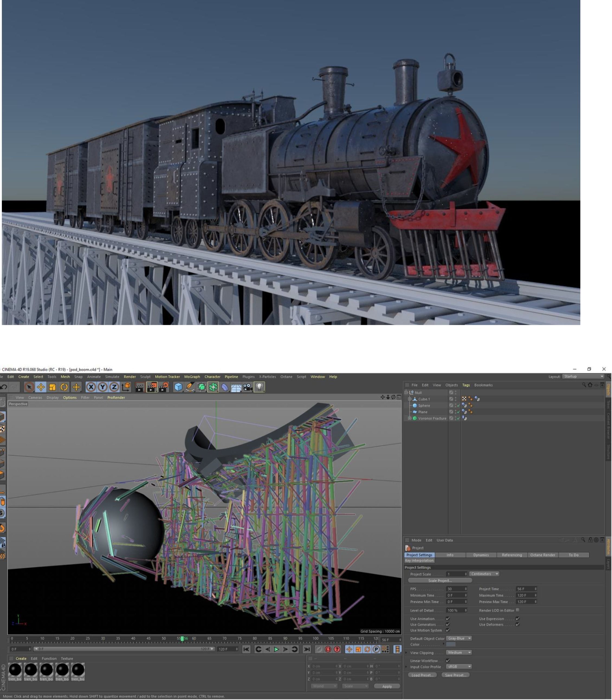The width and height of the screenshot is (612, 700).
Task: Click the coordinate system cube icon
Action: tap(126, 387)
